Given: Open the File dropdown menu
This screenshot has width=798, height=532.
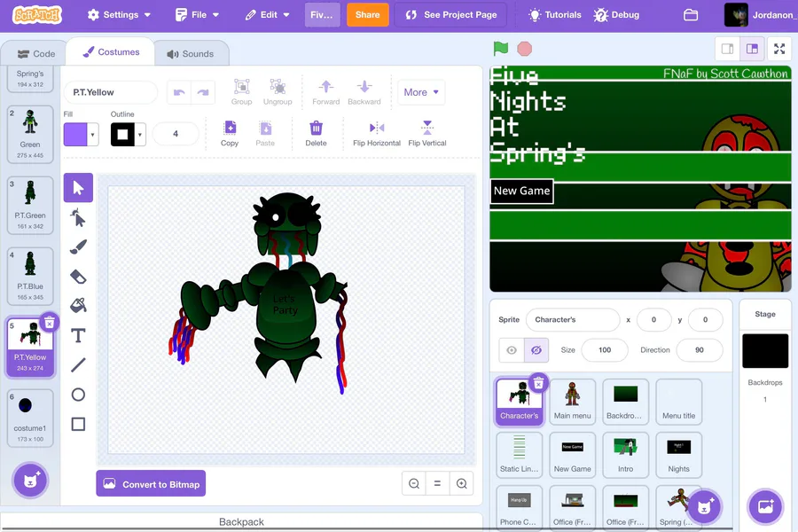Looking at the screenshot, I should [197, 15].
